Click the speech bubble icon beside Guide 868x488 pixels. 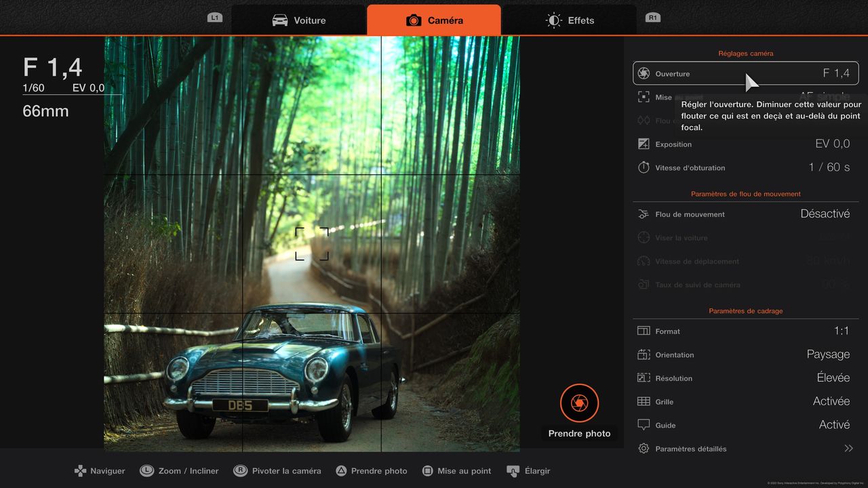click(644, 425)
